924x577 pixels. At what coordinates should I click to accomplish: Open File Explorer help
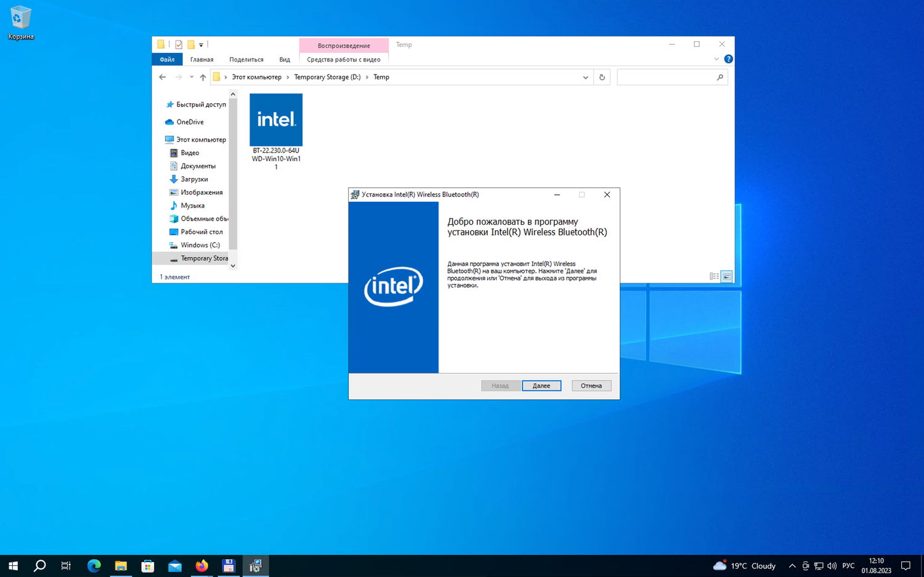pyautogui.click(x=728, y=59)
